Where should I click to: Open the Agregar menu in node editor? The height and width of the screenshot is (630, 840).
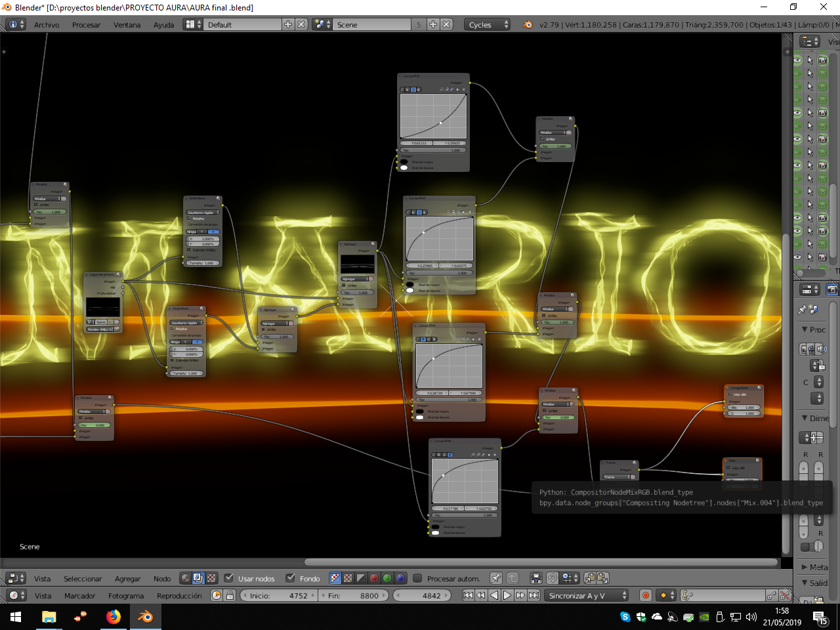click(x=127, y=579)
